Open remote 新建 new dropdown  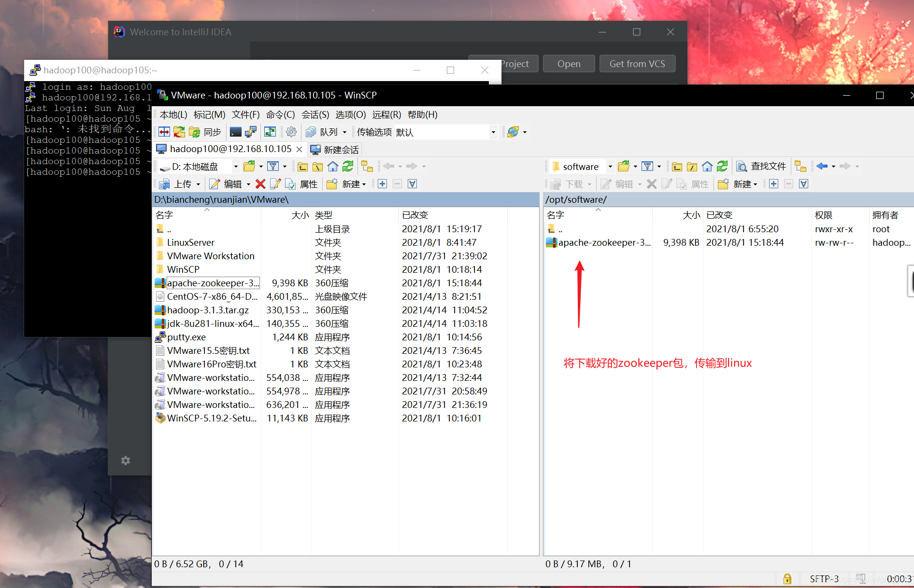738,184
